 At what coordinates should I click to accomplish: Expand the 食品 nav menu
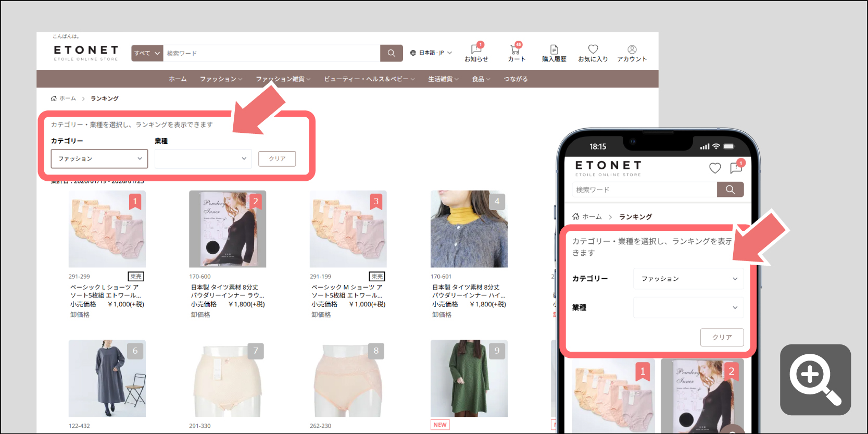[x=481, y=79]
